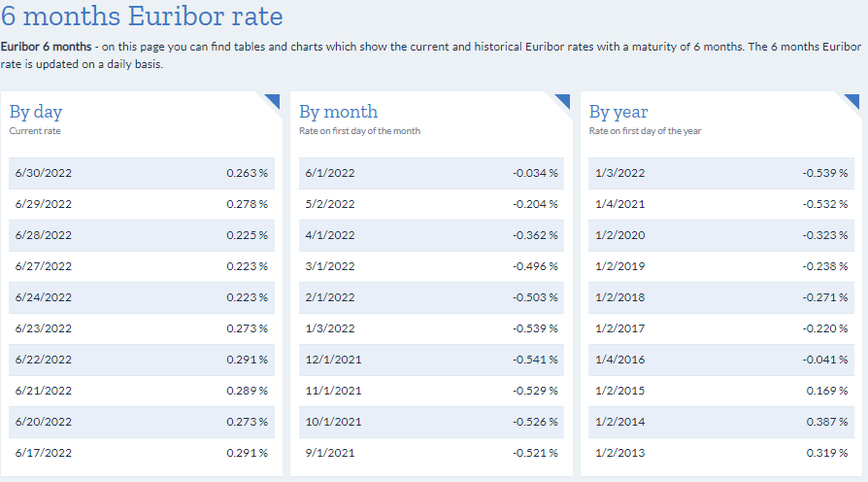Click the -0.503 % rate value
868x482 pixels.
[x=535, y=297]
